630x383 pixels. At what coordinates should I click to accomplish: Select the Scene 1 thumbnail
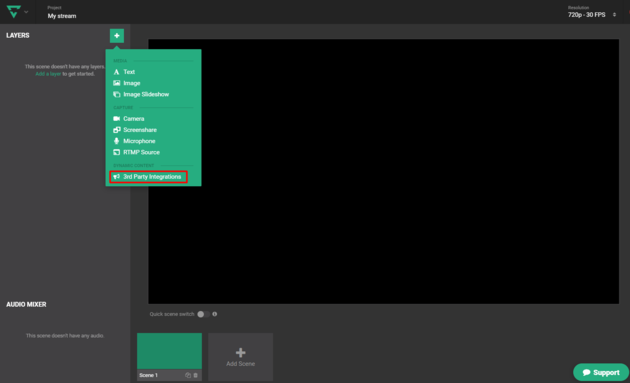point(170,351)
